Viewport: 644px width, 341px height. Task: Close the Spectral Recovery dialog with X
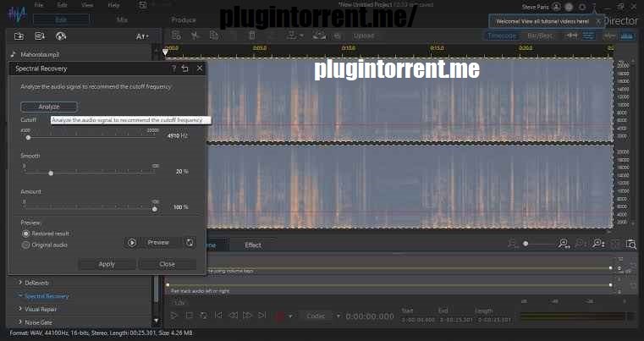[x=200, y=69]
